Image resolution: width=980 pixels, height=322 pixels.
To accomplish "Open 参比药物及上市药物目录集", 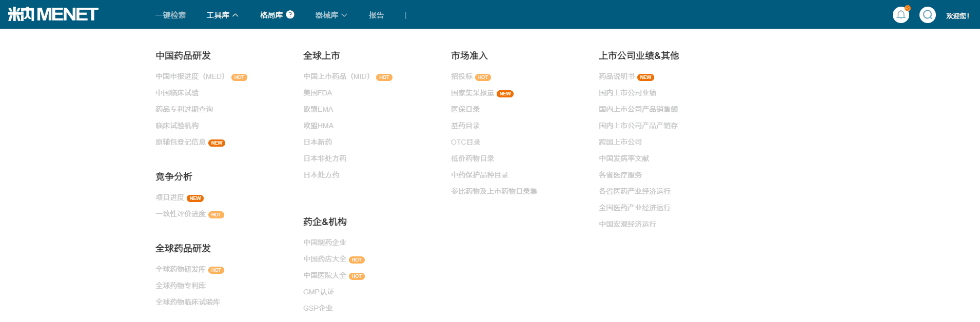I will (x=494, y=191).
